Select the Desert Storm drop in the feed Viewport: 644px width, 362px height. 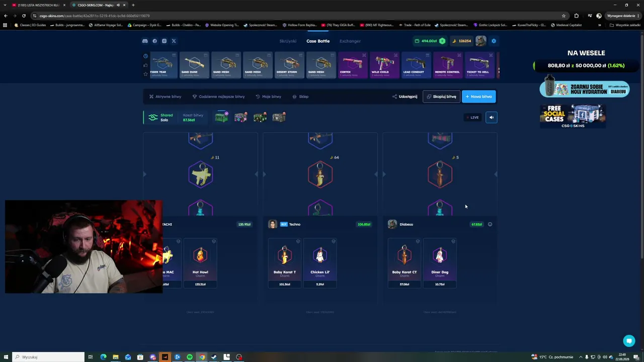[289, 65]
